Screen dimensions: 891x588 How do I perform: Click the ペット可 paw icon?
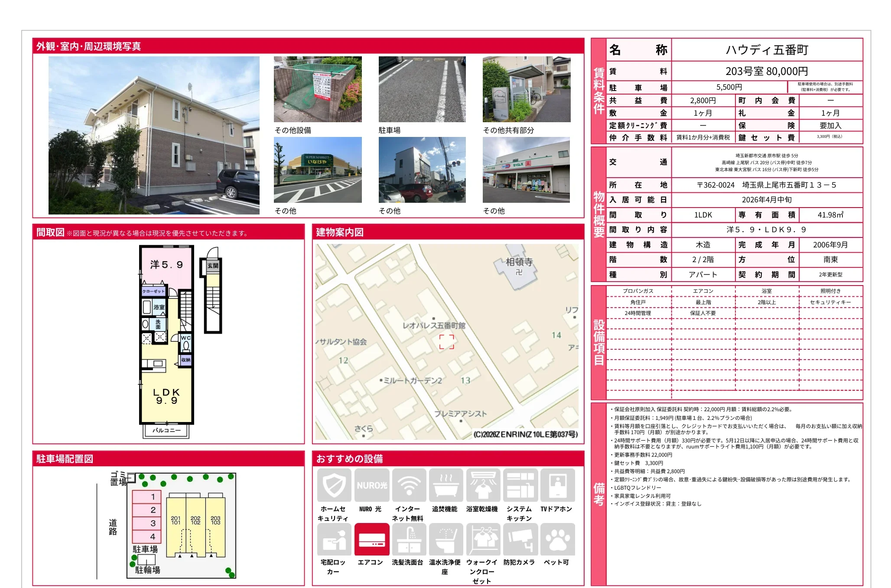click(557, 540)
